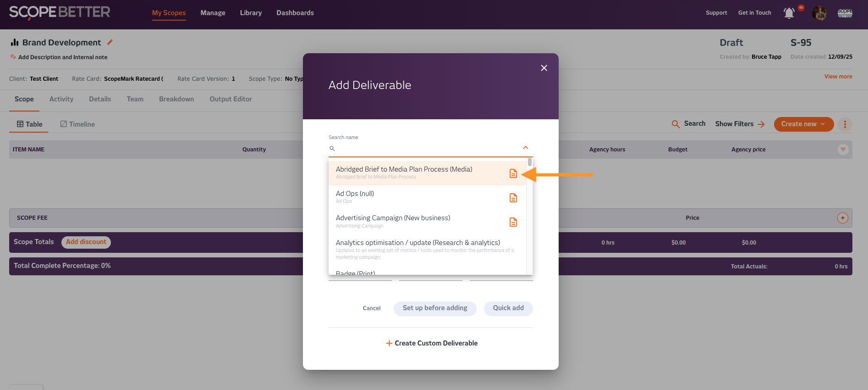
Task: Click Create Custom Deliverable link
Action: point(431,343)
